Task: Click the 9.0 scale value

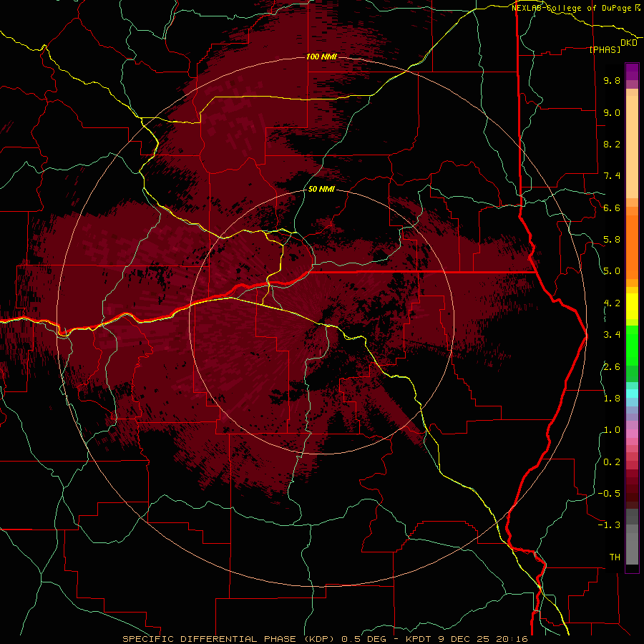Action: pos(612,112)
